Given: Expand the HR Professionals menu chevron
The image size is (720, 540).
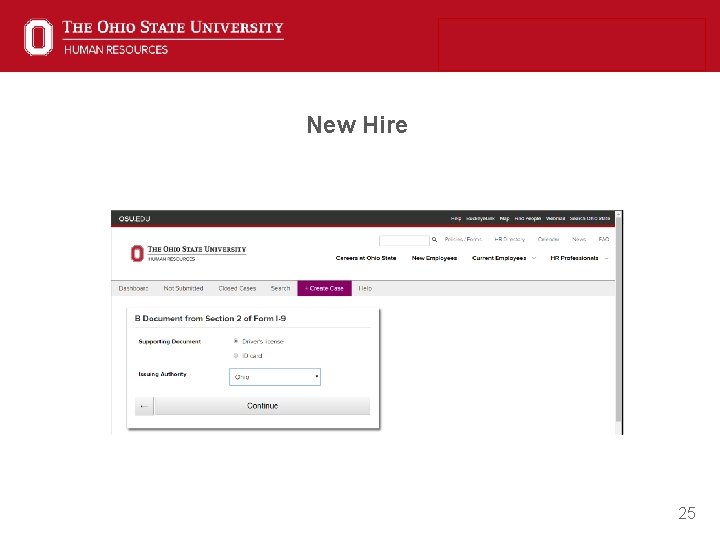Looking at the screenshot, I should pyautogui.click(x=606, y=258).
